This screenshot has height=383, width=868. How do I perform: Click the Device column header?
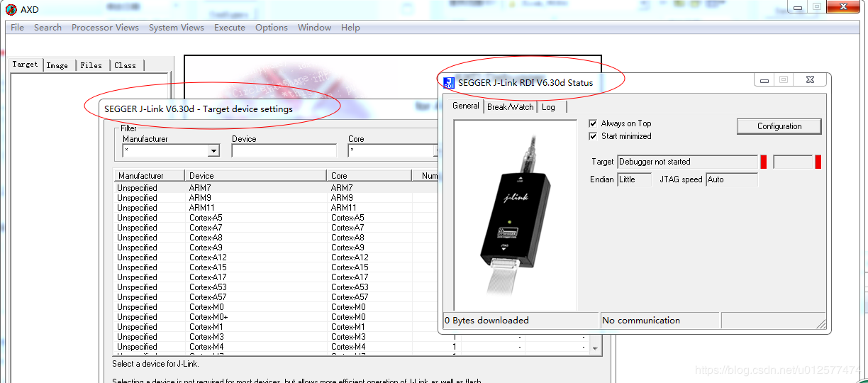pyautogui.click(x=255, y=175)
